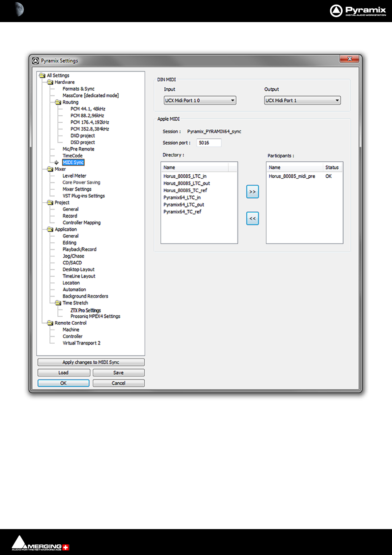Open Jog/Chase settings
Viewport: 392px width, 555px height.
pyautogui.click(x=73, y=256)
